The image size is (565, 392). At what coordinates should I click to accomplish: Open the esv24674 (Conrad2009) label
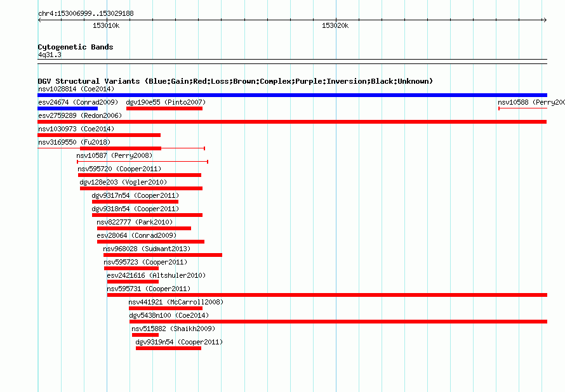pos(78,102)
